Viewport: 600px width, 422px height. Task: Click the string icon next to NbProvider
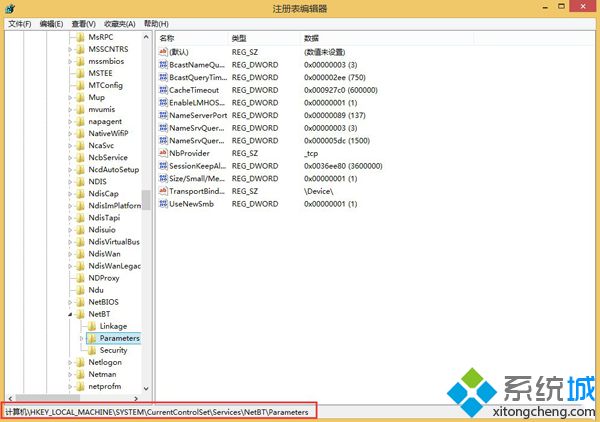pyautogui.click(x=163, y=153)
